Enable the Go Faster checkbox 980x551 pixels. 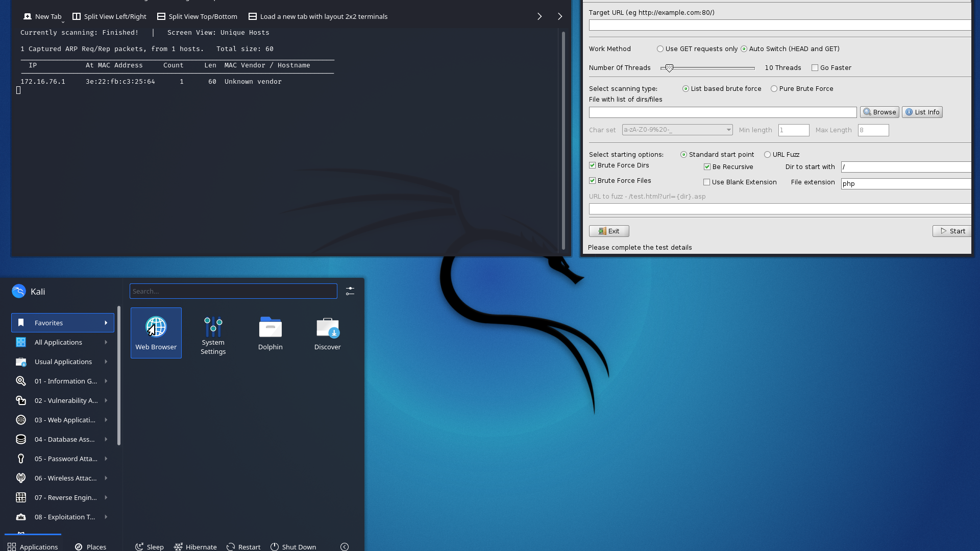[x=815, y=68]
